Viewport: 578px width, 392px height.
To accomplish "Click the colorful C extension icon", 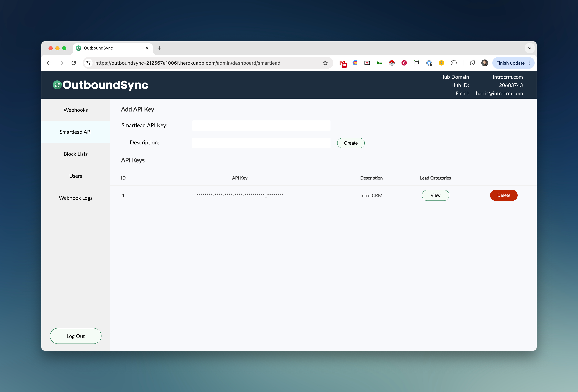I will (x=355, y=63).
